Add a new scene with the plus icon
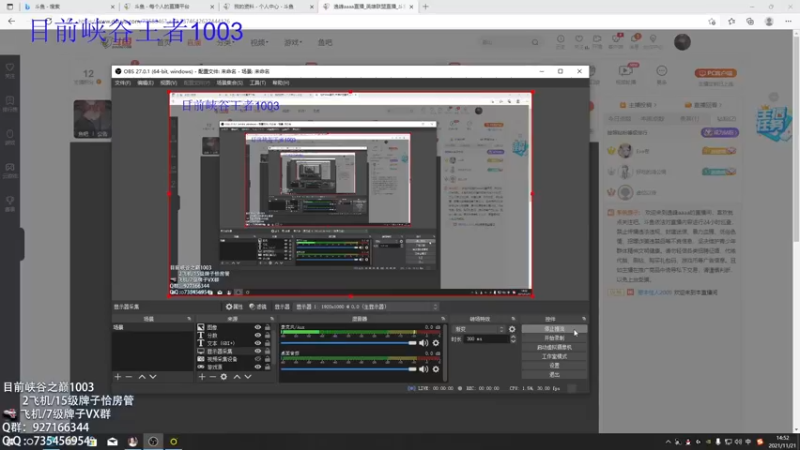 point(118,377)
